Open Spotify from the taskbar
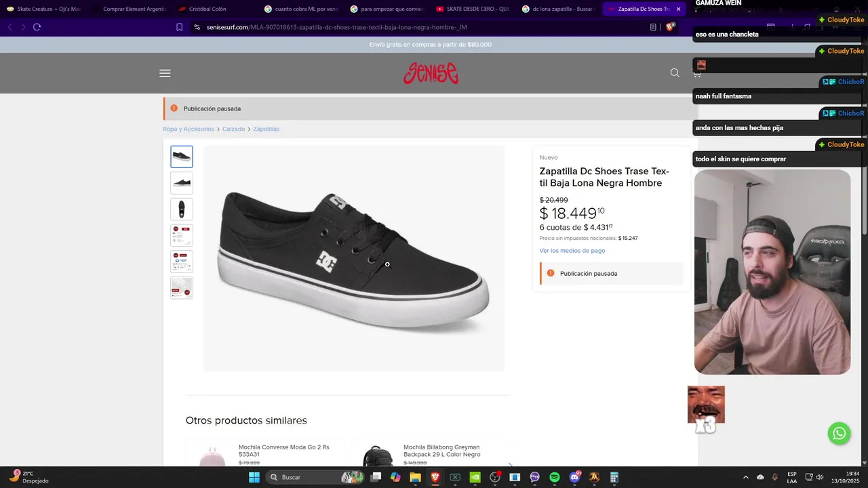 [x=555, y=477]
